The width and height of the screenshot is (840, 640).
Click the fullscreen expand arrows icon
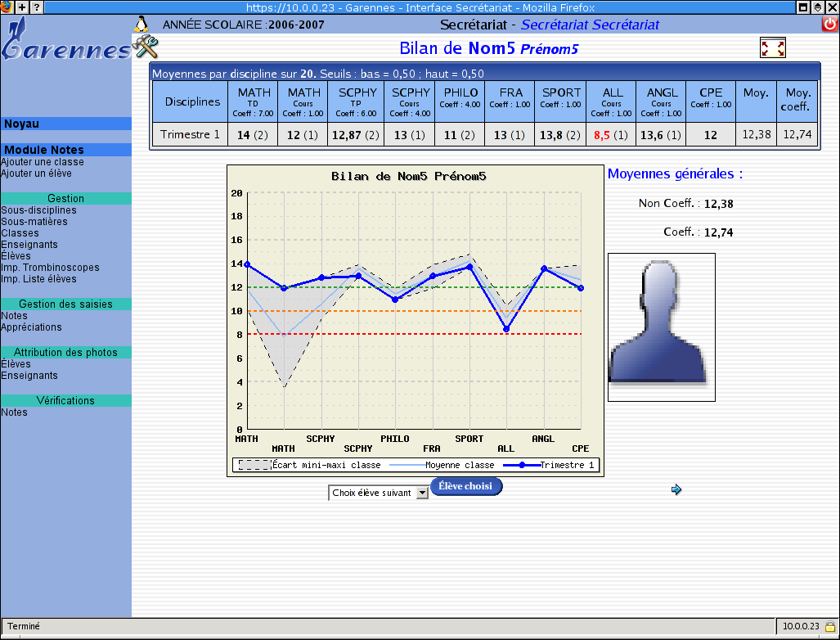pos(772,48)
